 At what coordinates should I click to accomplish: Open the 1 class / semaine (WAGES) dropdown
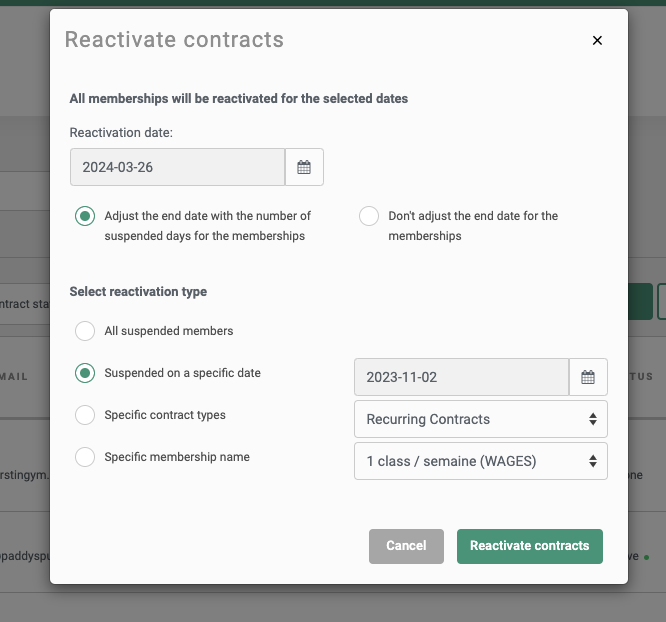click(481, 461)
